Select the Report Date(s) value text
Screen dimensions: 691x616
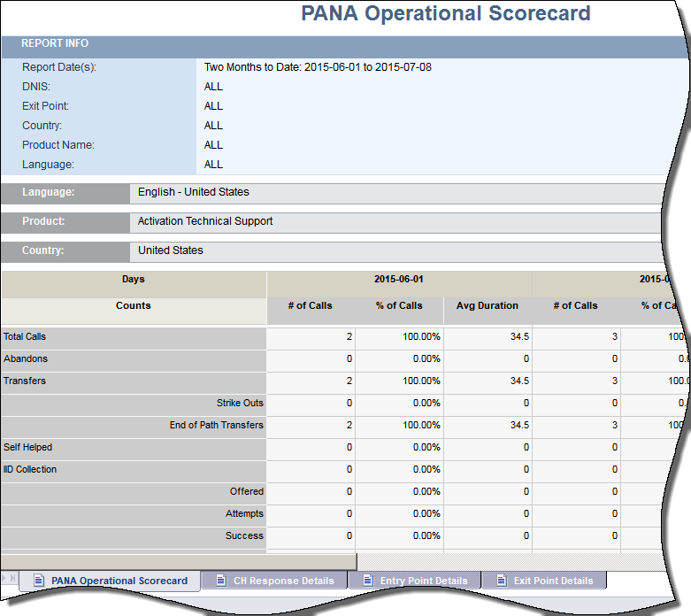317,67
